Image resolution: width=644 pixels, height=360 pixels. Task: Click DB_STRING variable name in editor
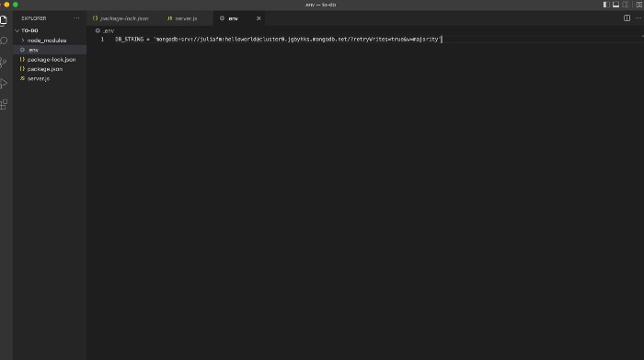point(130,40)
